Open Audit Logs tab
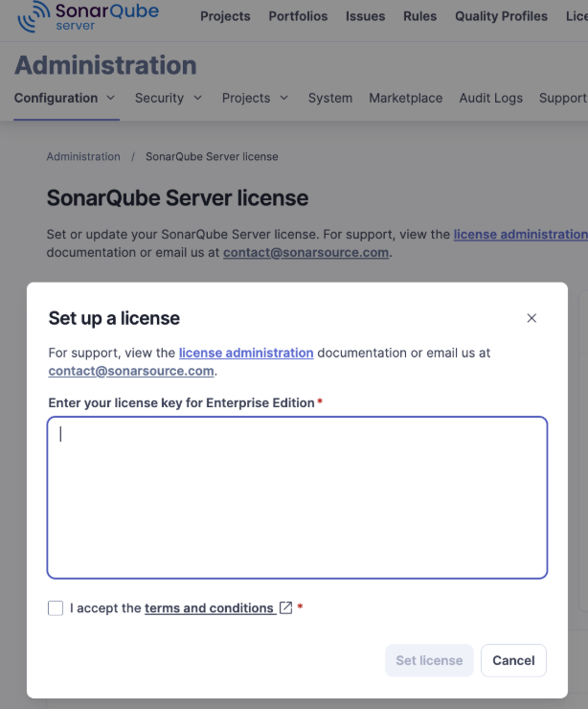588x709 pixels. tap(490, 98)
